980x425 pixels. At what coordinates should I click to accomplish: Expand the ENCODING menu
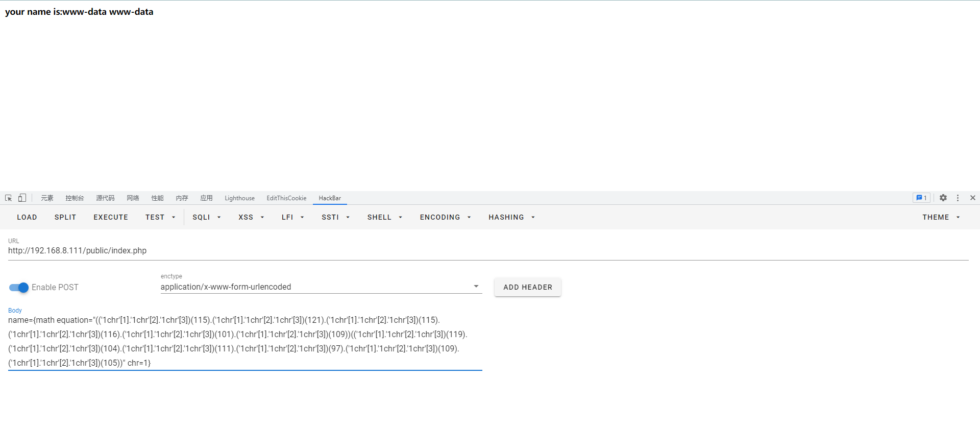click(x=445, y=218)
